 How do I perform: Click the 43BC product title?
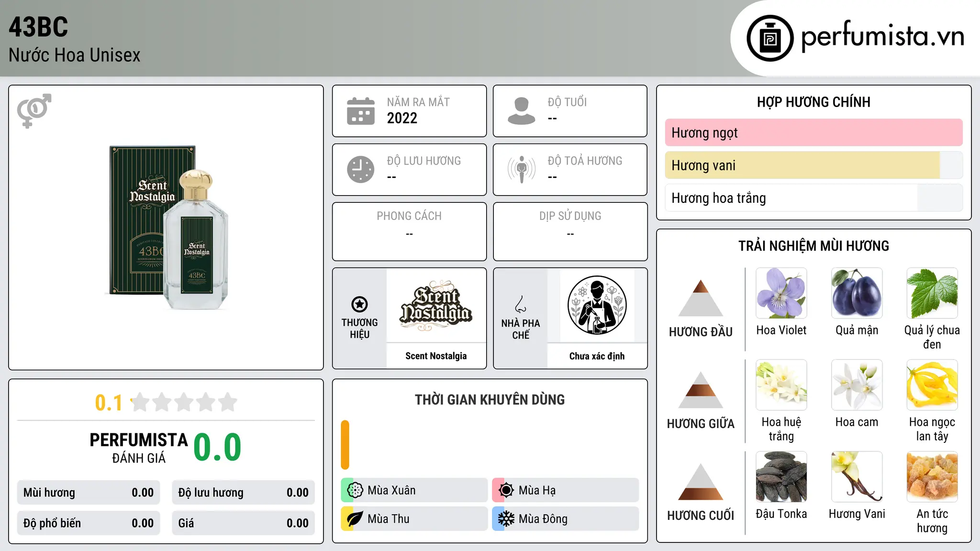[38, 27]
